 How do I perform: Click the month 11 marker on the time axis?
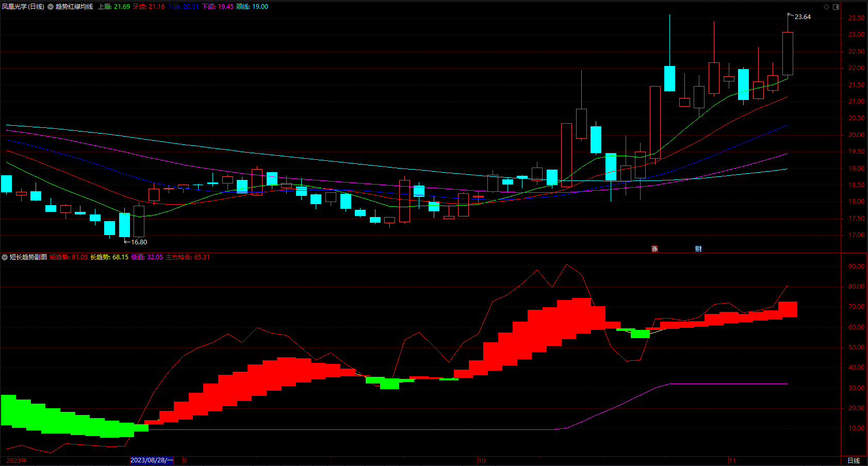732,460
